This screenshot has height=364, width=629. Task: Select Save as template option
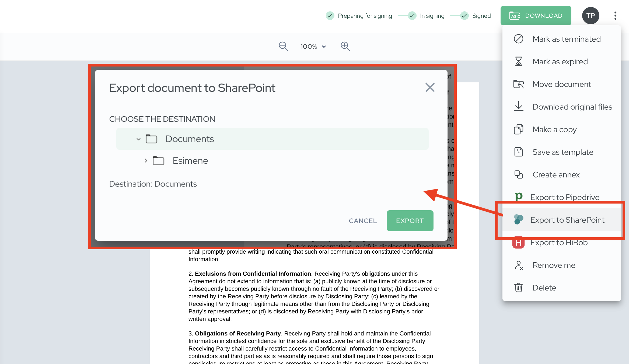[x=562, y=152]
